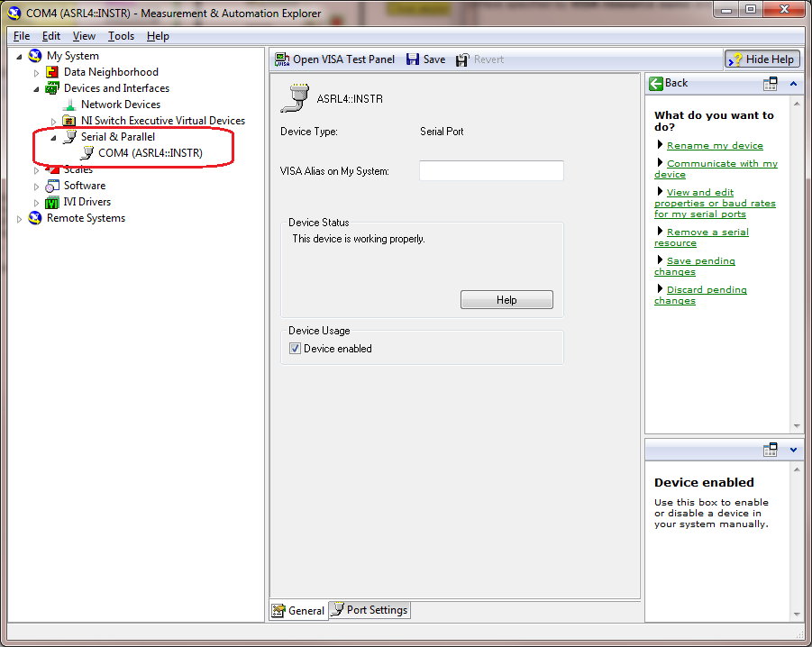The image size is (812, 647).
Task: Click the Remote Systems globe icon
Action: (35, 218)
